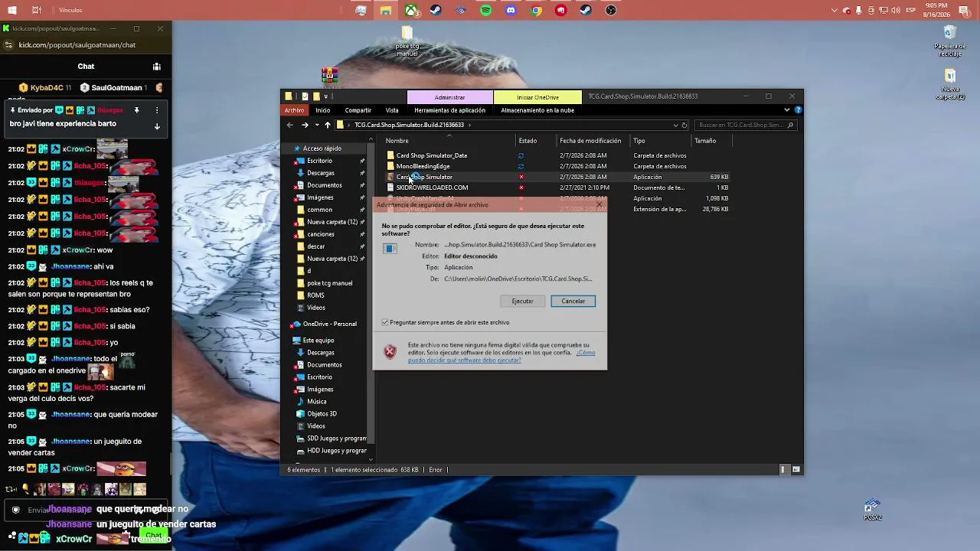The height and width of the screenshot is (551, 980).
Task: Select the PGSX2 desktop shortcut
Action: [873, 510]
